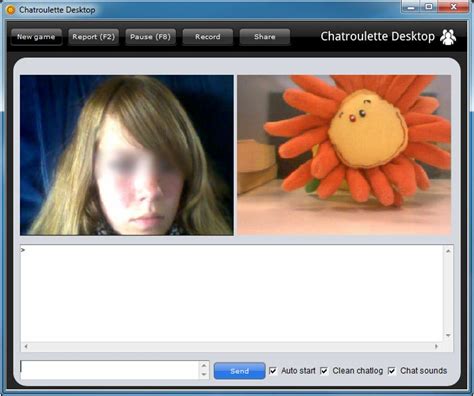
Task: Toggle the Chat sounds checkbox
Action: pos(392,371)
